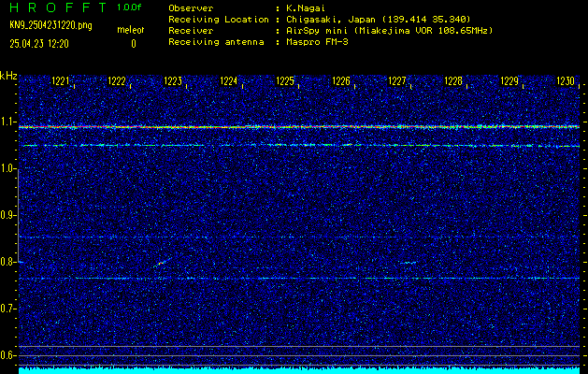Image resolution: width=588 pixels, height=374 pixels.
Task: Click the 1.1 kHz axis label
Action: [7, 122]
